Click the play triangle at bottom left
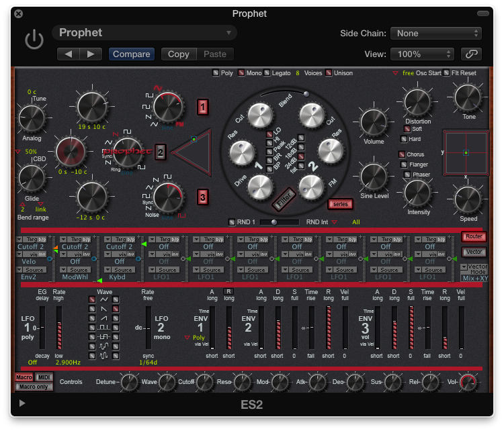The height and width of the screenshot is (431, 504). coord(22,403)
